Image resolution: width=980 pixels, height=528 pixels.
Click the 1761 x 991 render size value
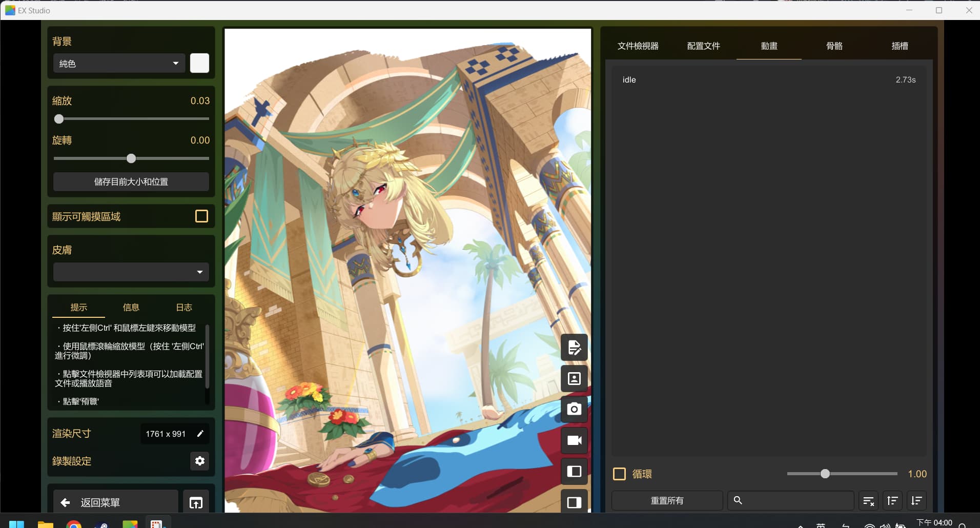[x=166, y=434]
